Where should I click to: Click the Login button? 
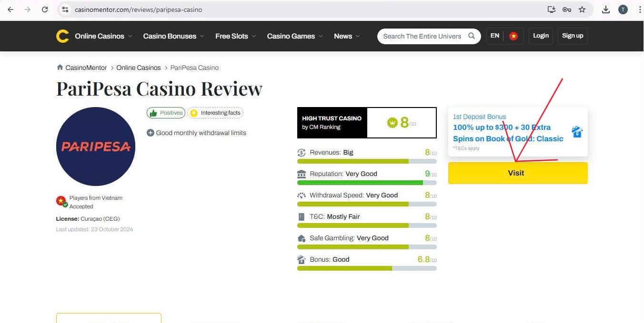[541, 36]
